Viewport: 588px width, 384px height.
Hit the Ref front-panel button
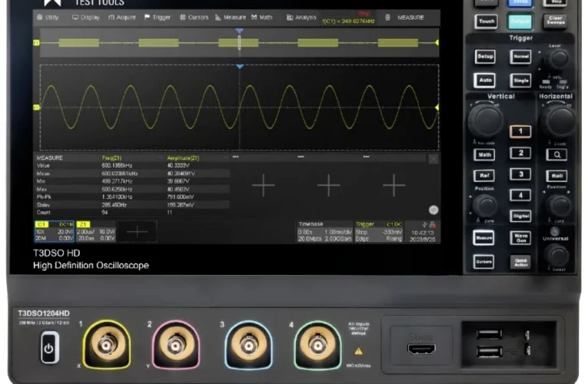(x=484, y=175)
